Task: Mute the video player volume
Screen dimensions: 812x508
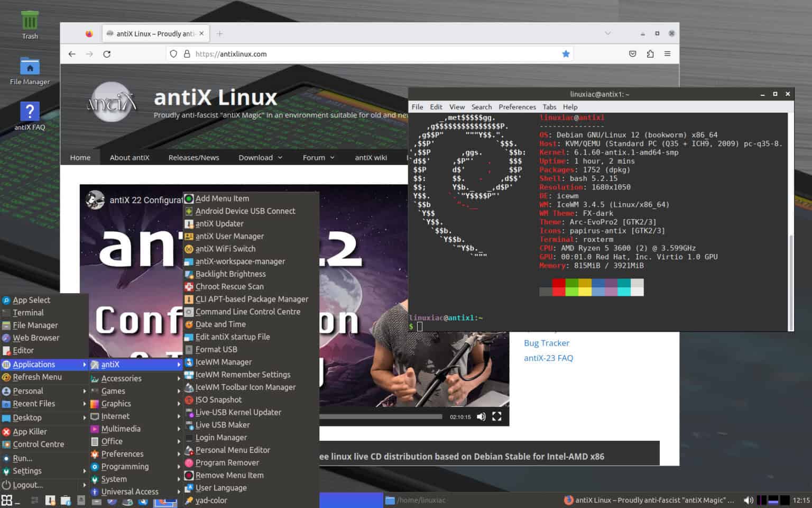Action: (x=481, y=416)
